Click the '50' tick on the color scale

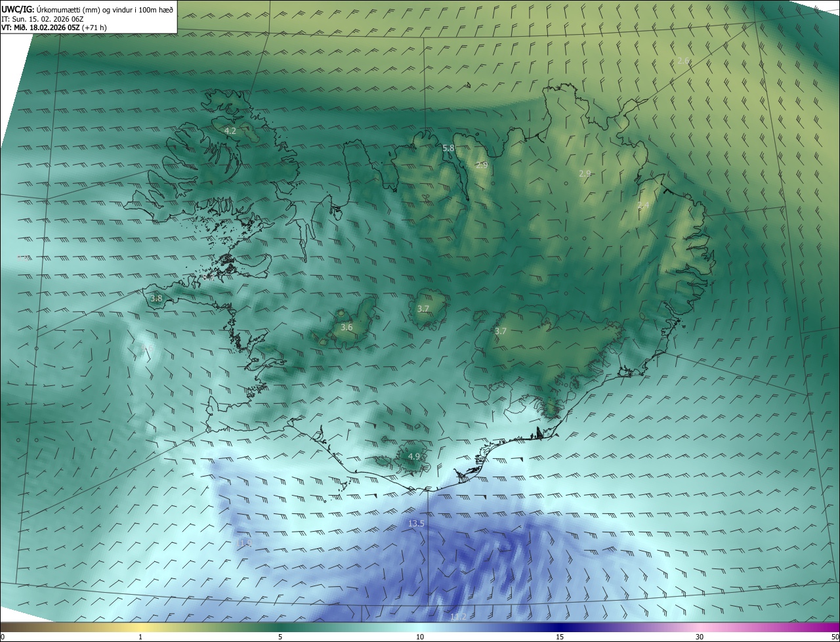pos(835,637)
